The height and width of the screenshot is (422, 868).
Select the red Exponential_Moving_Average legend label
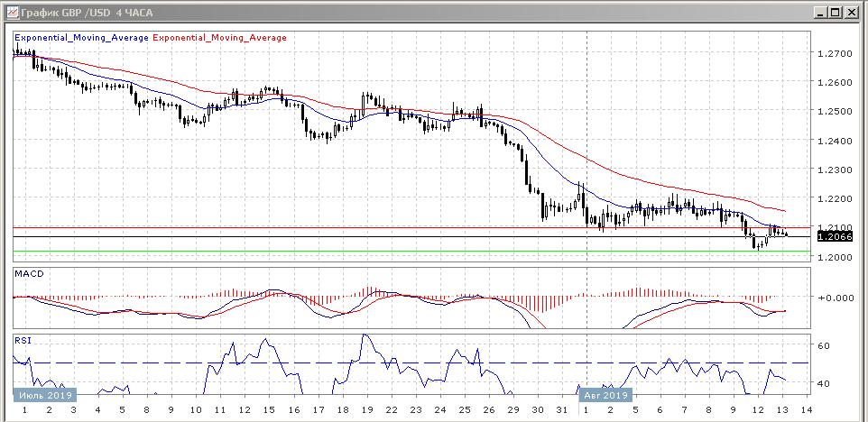pos(220,38)
